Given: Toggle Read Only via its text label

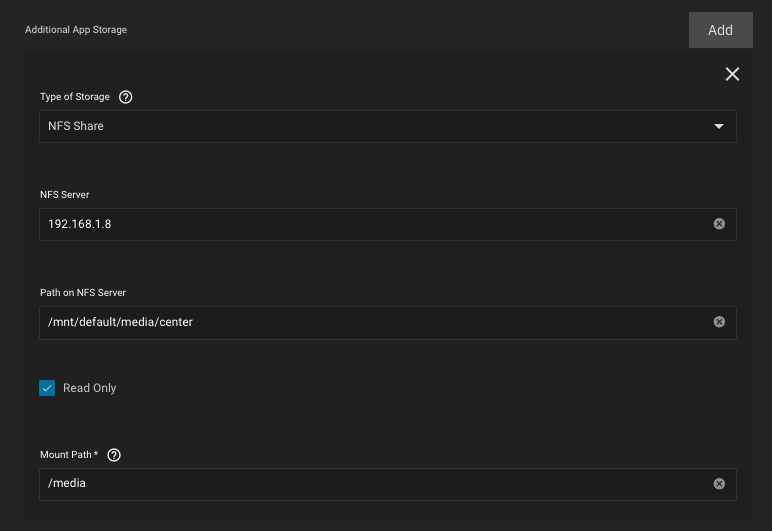Looking at the screenshot, I should point(90,388).
